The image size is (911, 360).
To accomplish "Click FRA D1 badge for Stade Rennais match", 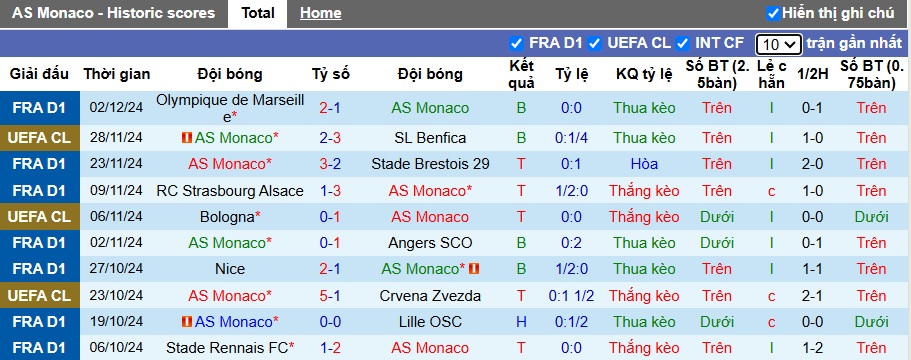I will tap(40, 348).
